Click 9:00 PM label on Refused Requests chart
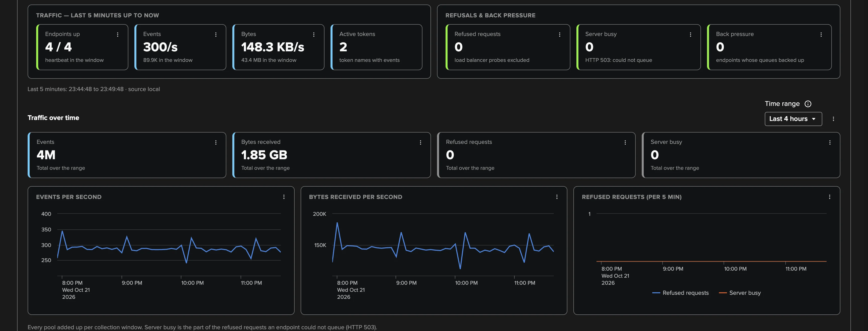 [673, 269]
